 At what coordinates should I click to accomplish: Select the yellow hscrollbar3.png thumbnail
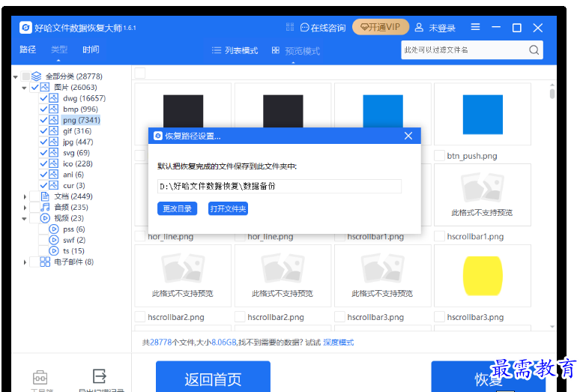tap(483, 276)
